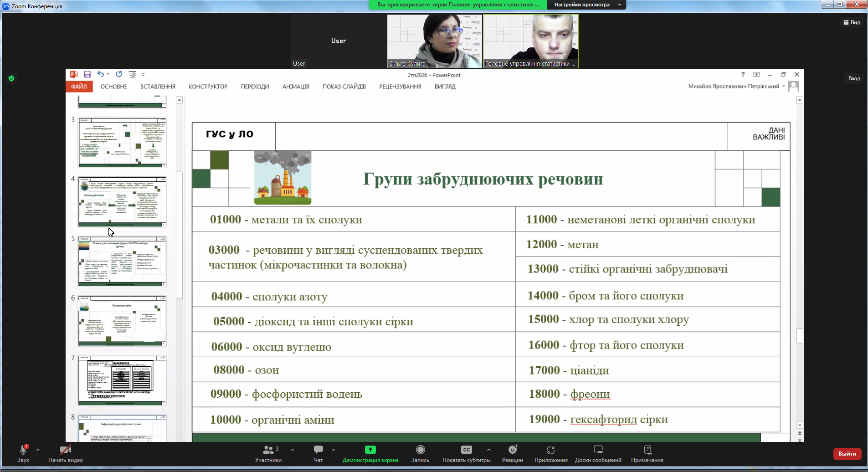Click the Выйти button to leave meeting

(846, 454)
